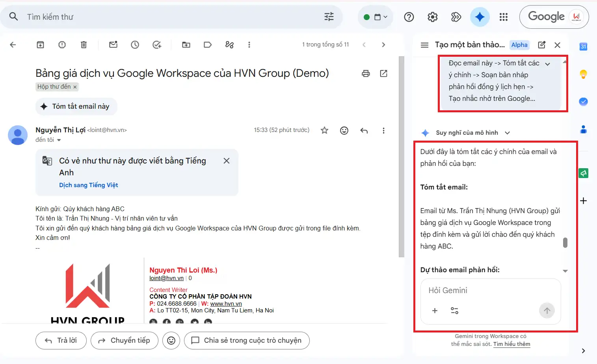Open status and calendar dropdown
597x364 pixels.
coord(376,17)
